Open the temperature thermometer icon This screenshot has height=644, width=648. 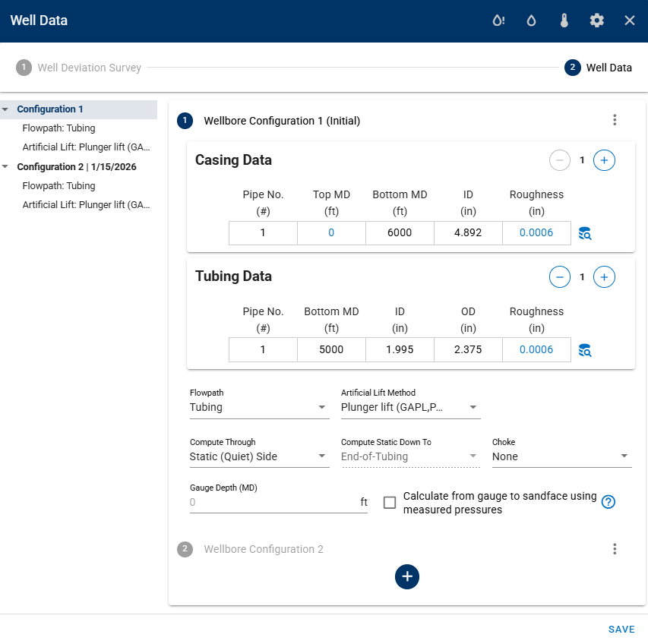564,21
